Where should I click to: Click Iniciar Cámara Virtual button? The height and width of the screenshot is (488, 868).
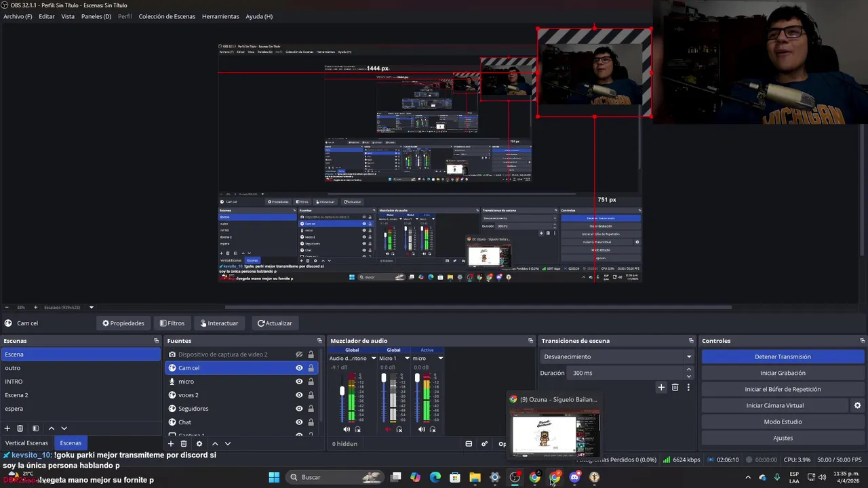pyautogui.click(x=775, y=405)
